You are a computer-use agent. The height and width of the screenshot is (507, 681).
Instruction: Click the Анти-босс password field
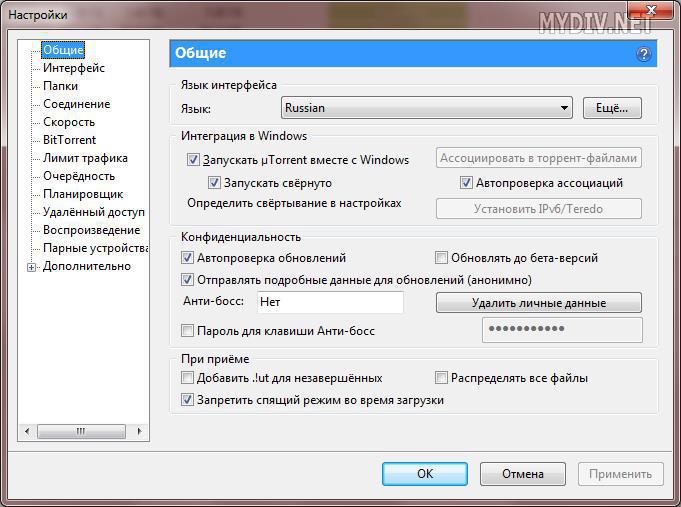click(562, 330)
